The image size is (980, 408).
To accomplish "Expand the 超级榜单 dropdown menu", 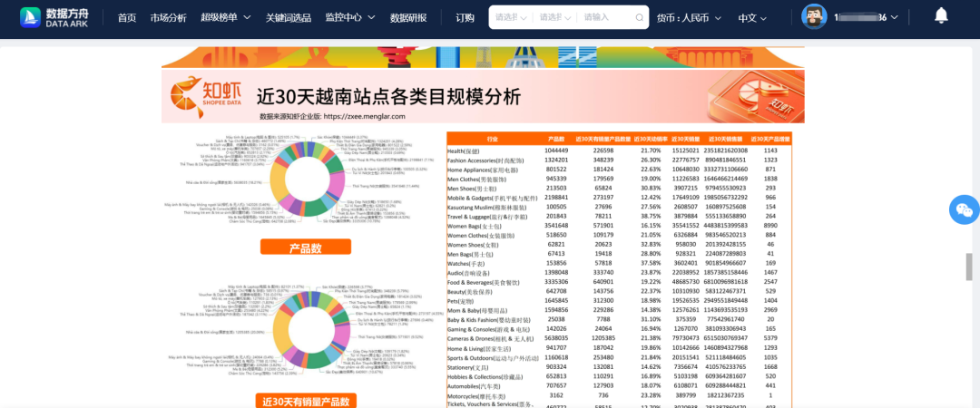I will click(x=226, y=17).
